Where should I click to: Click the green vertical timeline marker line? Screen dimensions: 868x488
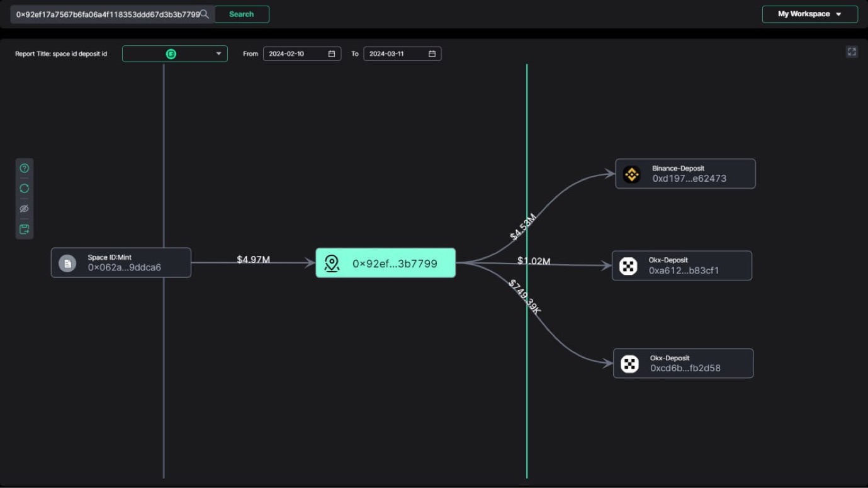tap(527, 409)
